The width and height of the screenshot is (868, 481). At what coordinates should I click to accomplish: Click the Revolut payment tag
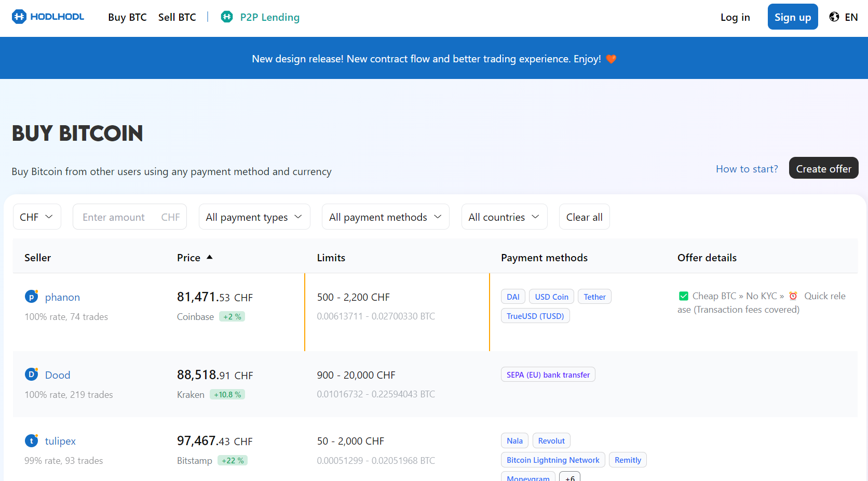click(551, 440)
